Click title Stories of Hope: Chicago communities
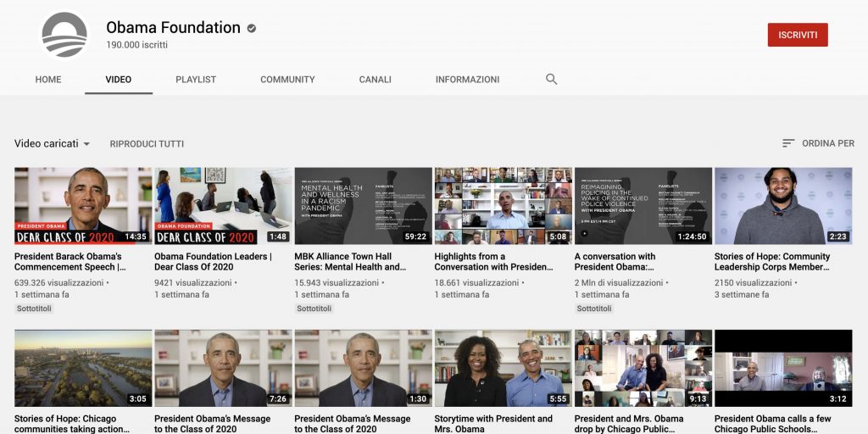 coord(73,424)
